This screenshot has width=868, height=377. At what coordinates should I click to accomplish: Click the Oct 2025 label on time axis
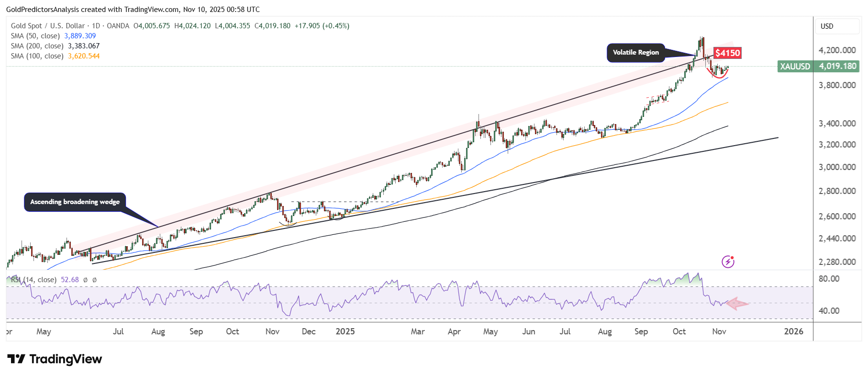click(679, 331)
